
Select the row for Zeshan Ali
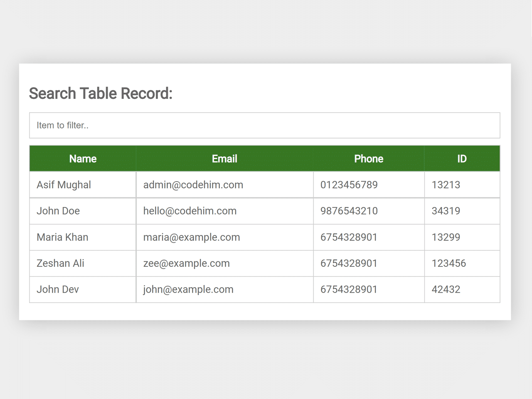60,263
